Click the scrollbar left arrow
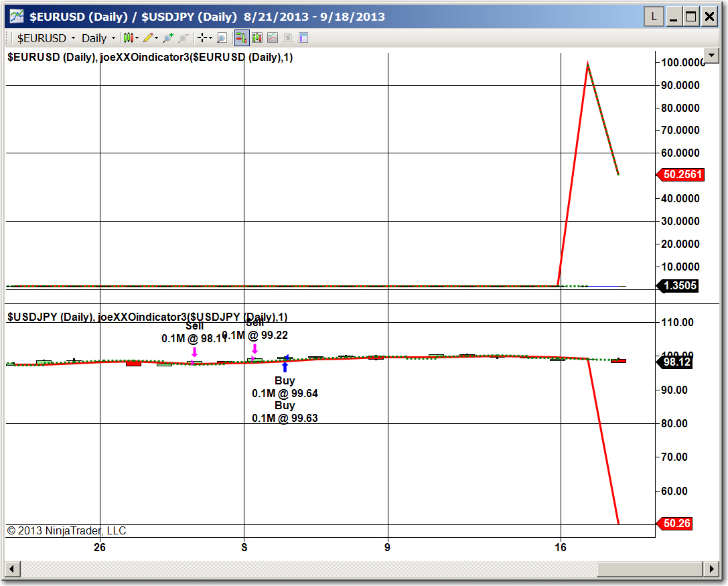 click(12, 569)
